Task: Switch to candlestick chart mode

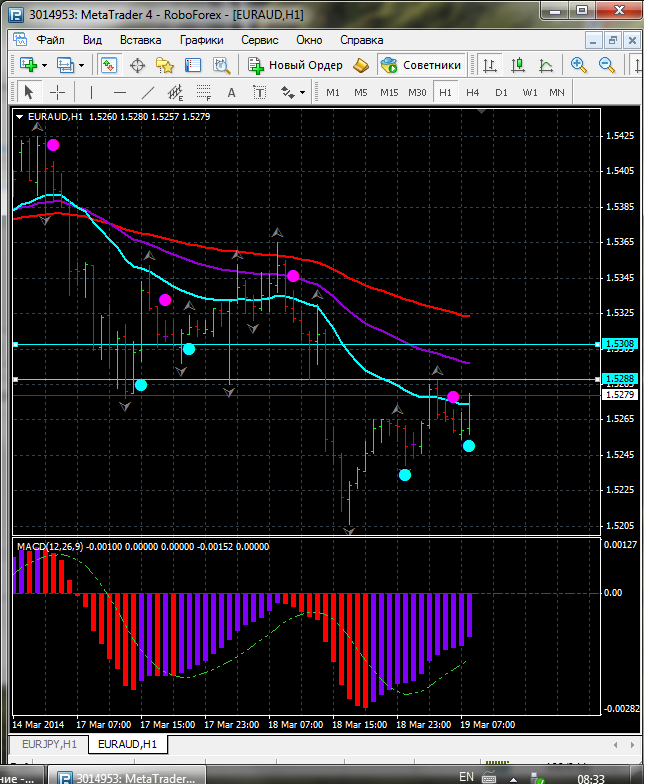Action: click(518, 65)
